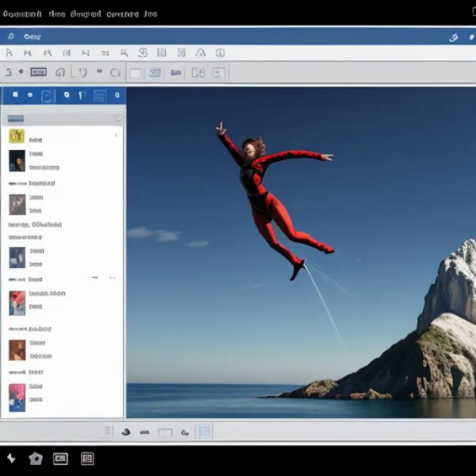This screenshot has width=476, height=476.
Task: Select the undo arrow in the second toolbar row
Action: coord(82,72)
